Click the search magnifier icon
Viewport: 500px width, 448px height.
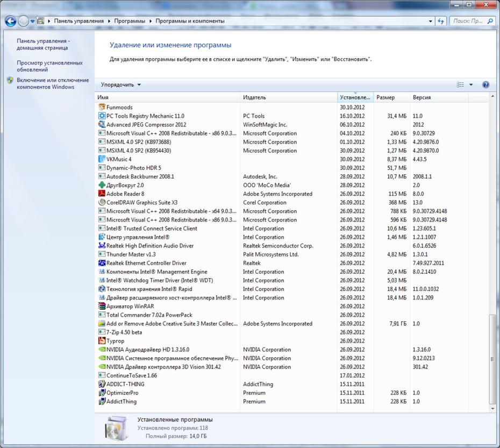[x=490, y=21]
